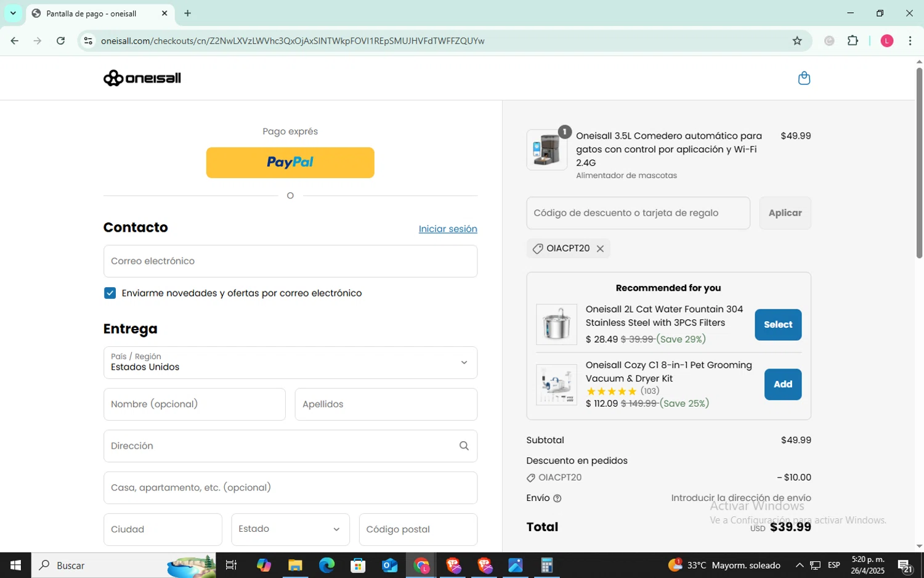Image resolution: width=924 pixels, height=578 pixels.
Task: Launch File Explorer from the taskbar
Action: (x=295, y=565)
